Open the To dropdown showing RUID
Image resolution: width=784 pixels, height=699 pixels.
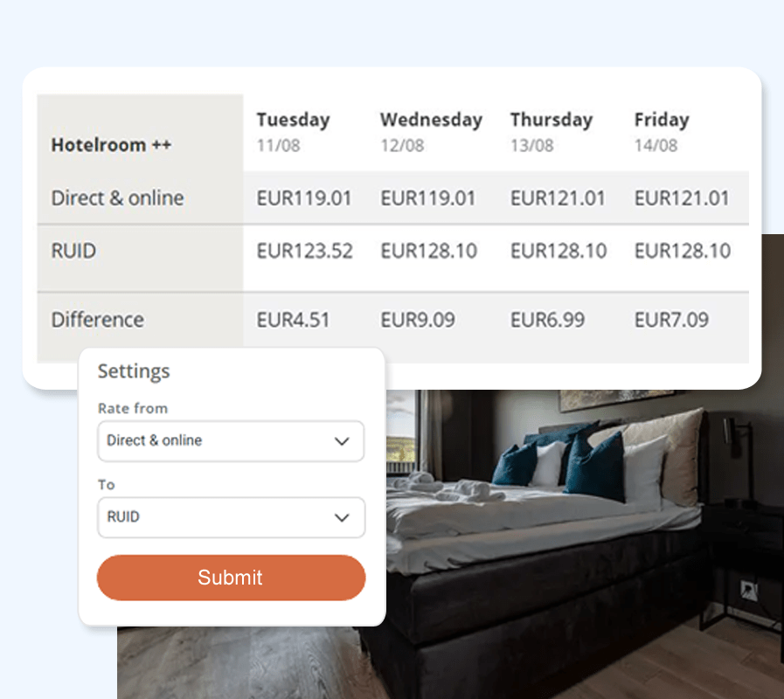231,517
